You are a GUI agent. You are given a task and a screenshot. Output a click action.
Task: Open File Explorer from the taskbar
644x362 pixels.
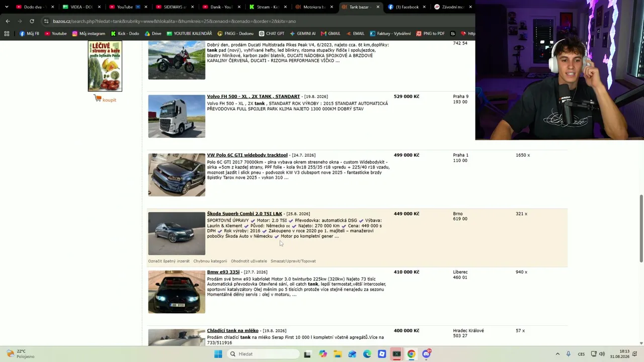[338, 354]
